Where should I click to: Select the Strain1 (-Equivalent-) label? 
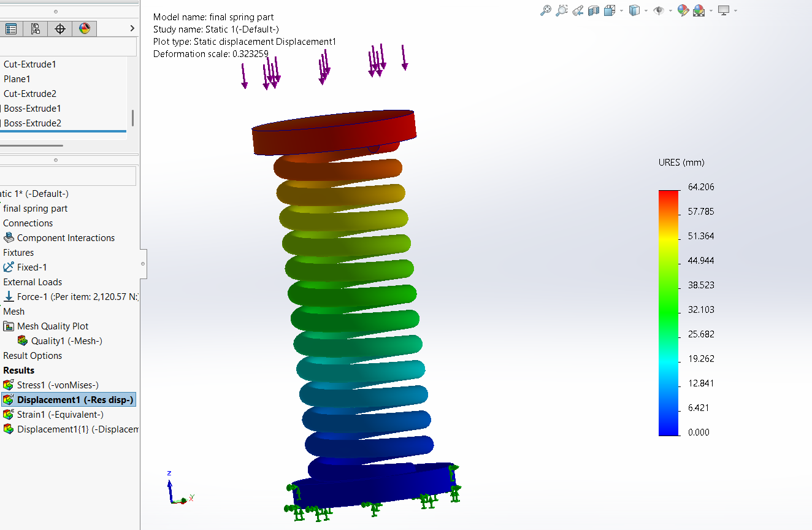click(60, 415)
